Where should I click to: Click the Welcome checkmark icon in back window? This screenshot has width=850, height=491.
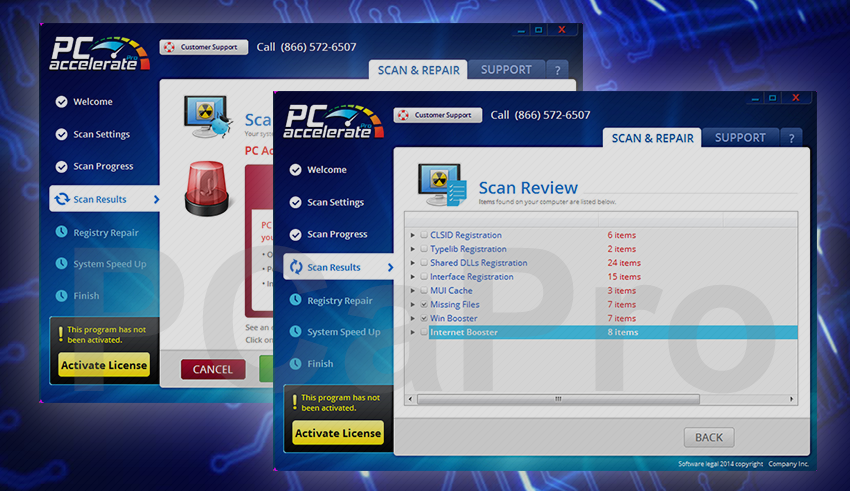61,101
